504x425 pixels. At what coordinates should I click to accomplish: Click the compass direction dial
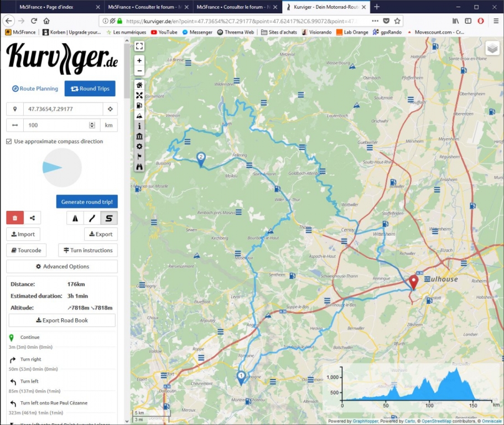62,168
